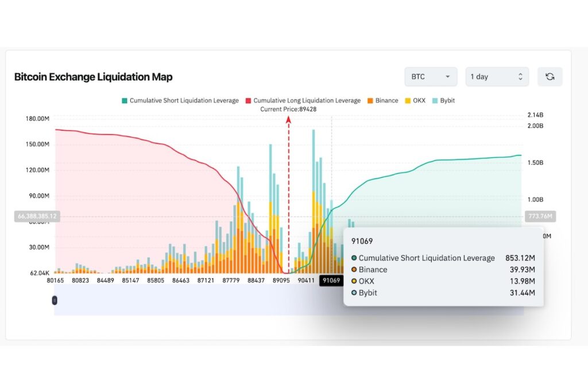Toggle the Bybit legend entry
Viewport: 588px width, 392px height.
[x=447, y=100]
